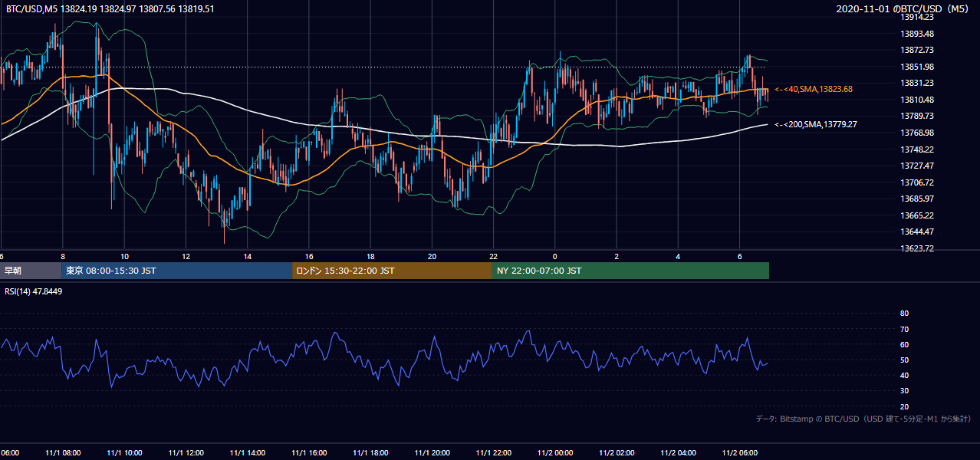This screenshot has width=980, height=460.
Task: Select the NY 22:00-07:00 JST session bar
Action: coord(630,271)
